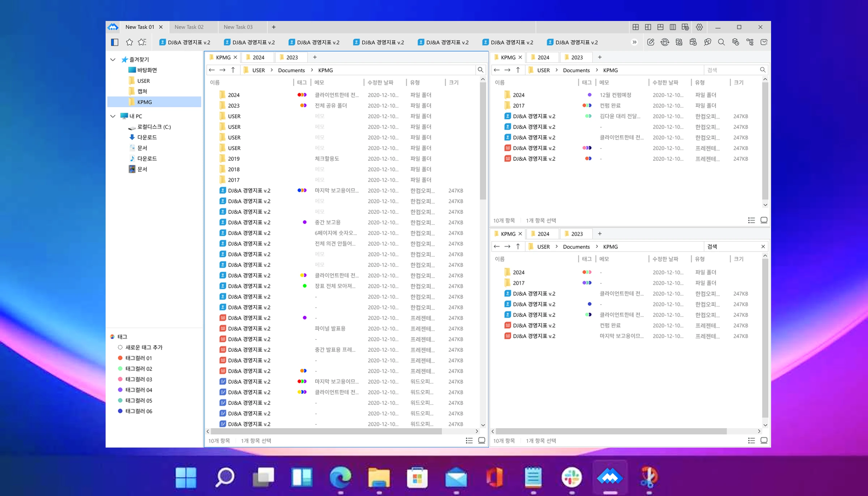
Task: Select the red 태그컬러 01 tag swatch
Action: (x=120, y=358)
